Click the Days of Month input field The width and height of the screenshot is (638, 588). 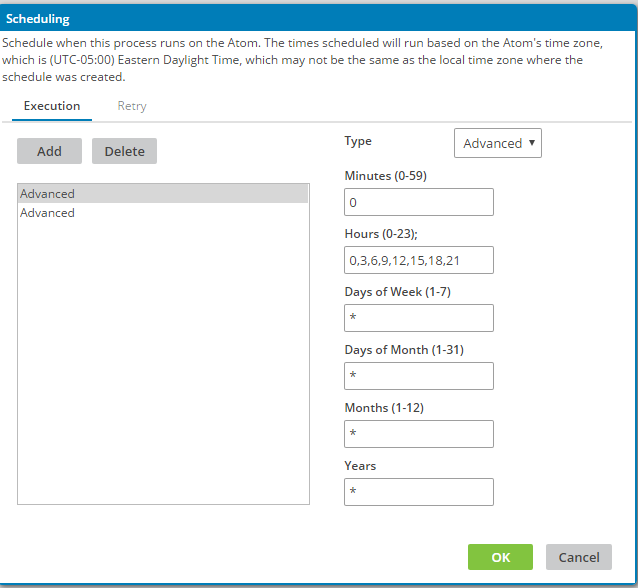[x=419, y=376]
